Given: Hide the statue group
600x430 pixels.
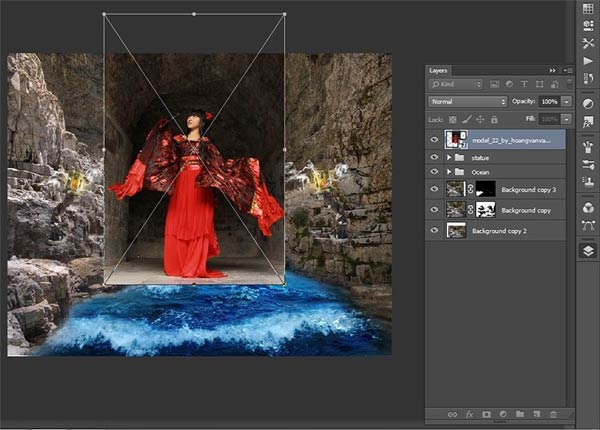Looking at the screenshot, I should pyautogui.click(x=434, y=157).
